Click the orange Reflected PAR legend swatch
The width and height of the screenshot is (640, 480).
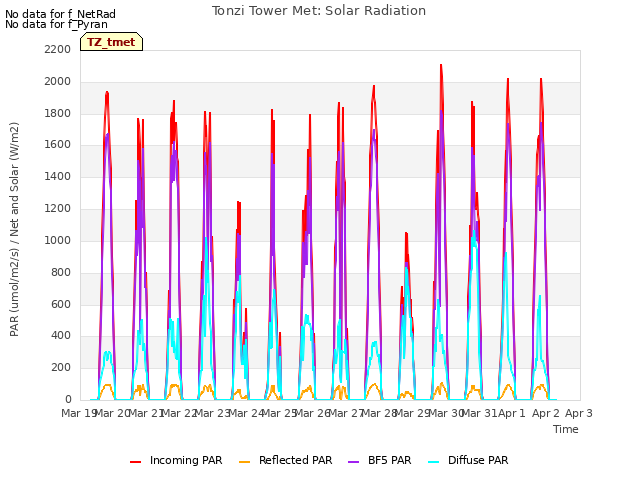click(x=244, y=462)
